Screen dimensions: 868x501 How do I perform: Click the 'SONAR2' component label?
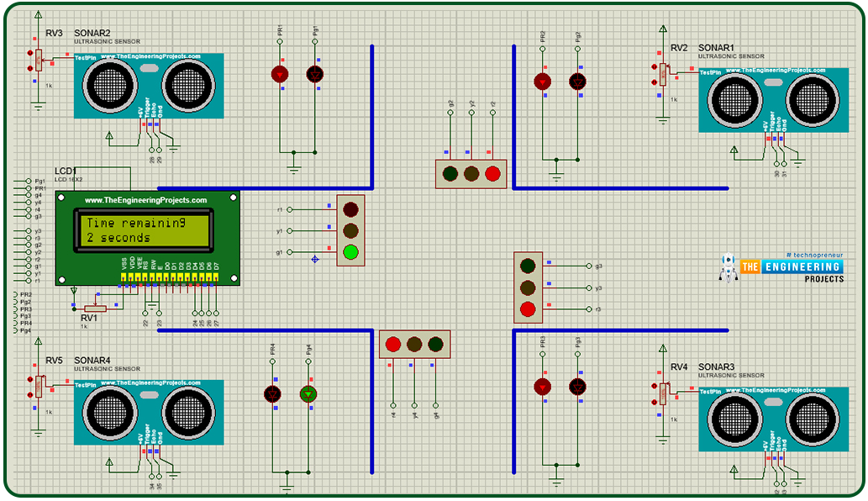tap(92, 34)
